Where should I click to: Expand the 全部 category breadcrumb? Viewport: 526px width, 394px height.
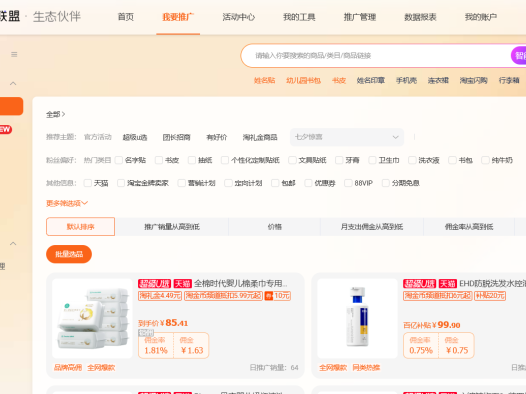coord(55,115)
